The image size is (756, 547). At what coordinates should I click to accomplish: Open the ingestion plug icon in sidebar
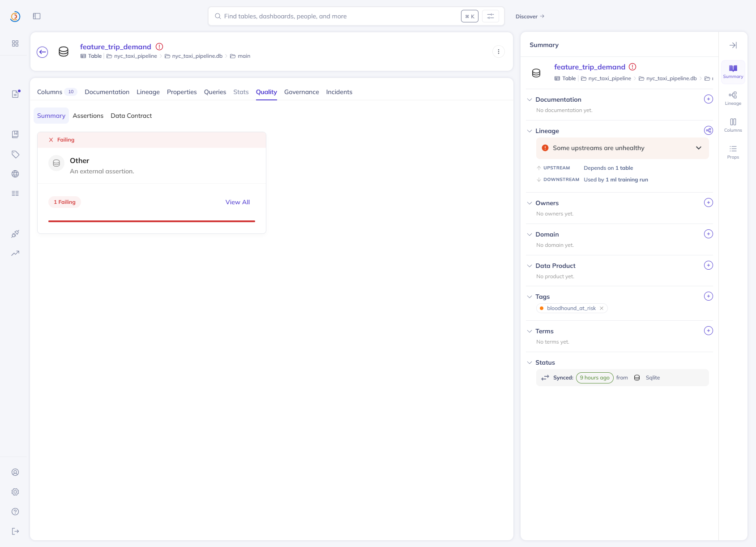15,234
